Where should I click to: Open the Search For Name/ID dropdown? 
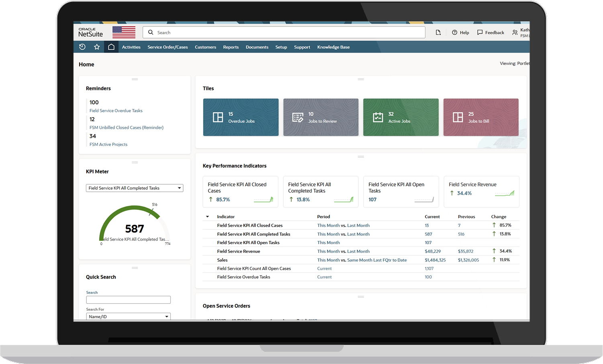166,316
